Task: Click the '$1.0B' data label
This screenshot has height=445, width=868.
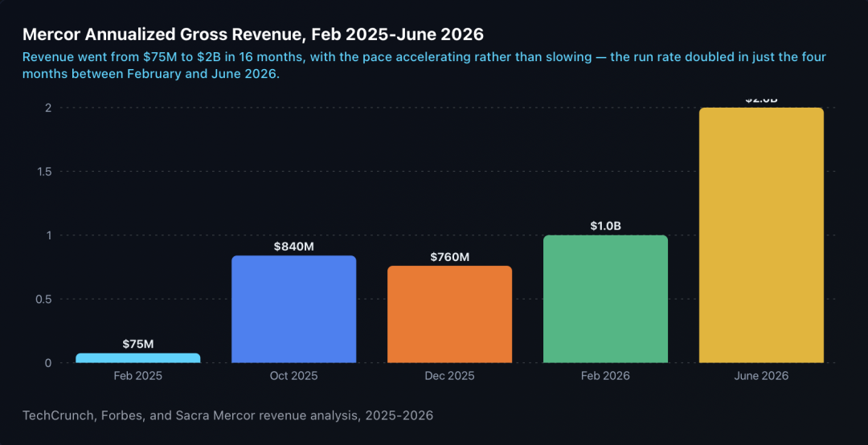Action: pos(606,226)
